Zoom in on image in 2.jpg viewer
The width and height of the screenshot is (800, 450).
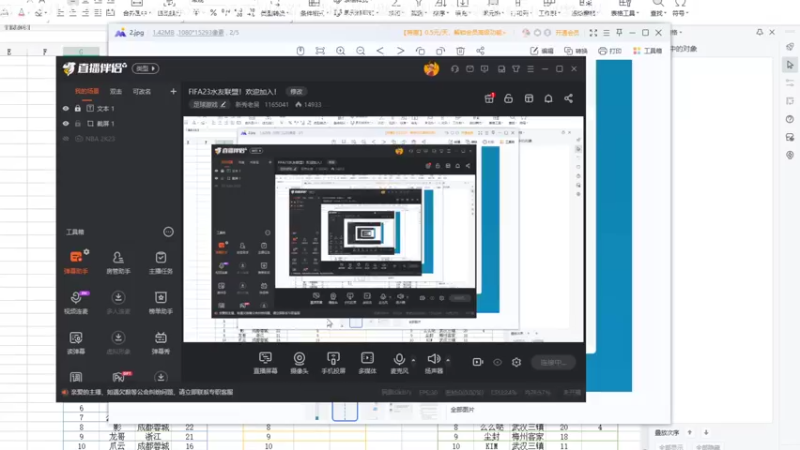tap(340, 51)
